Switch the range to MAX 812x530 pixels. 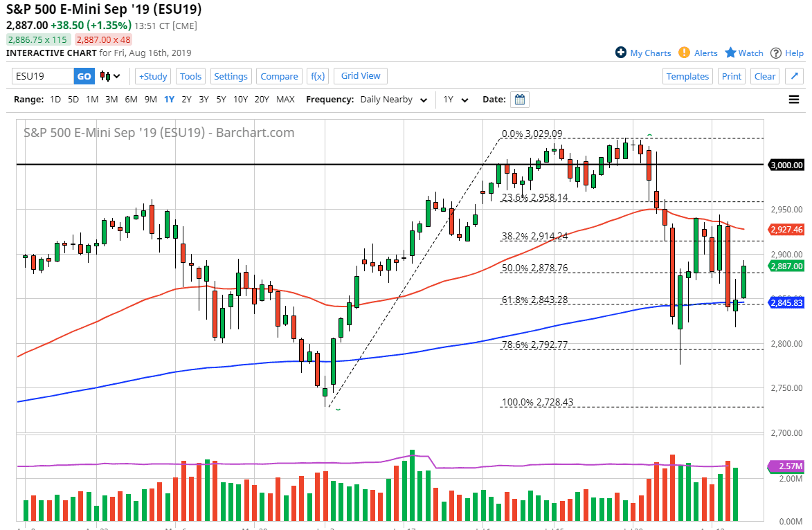click(x=285, y=99)
